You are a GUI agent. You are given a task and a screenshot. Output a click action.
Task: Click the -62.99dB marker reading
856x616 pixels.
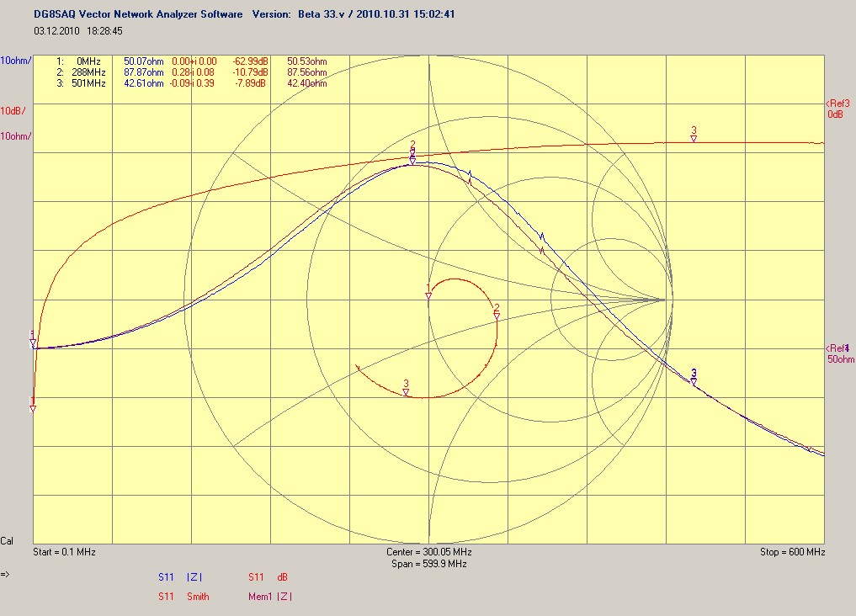251,61
